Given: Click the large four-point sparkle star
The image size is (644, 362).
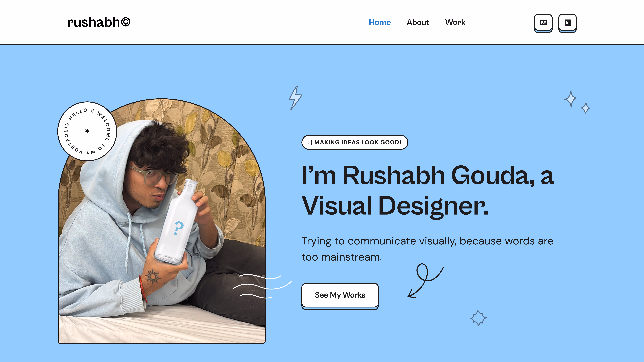Looking at the screenshot, I should 571,99.
